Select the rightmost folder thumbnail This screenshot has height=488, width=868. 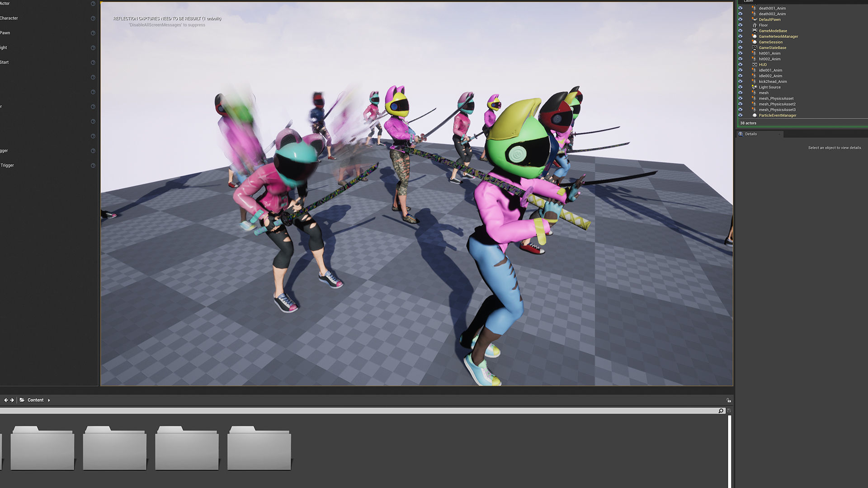[259, 448]
